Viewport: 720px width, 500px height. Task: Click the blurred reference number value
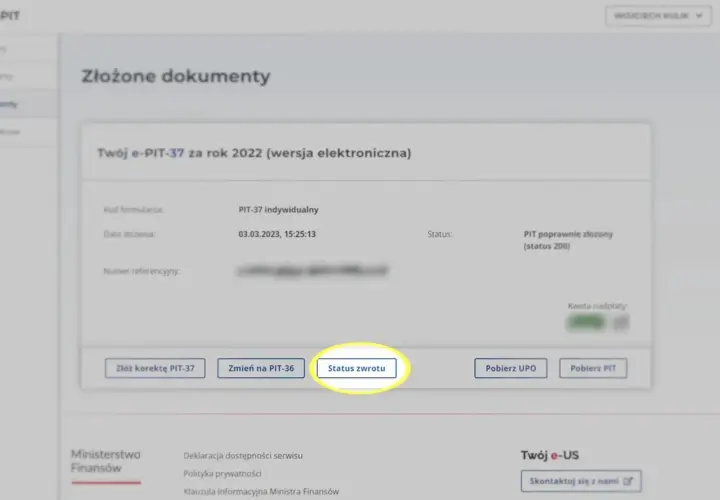coord(313,271)
